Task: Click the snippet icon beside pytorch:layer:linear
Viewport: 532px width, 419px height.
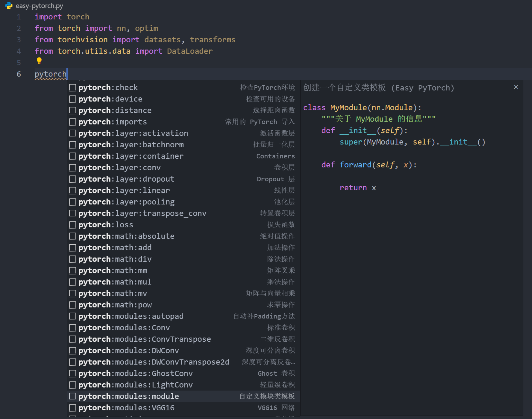Action: pyautogui.click(x=73, y=191)
